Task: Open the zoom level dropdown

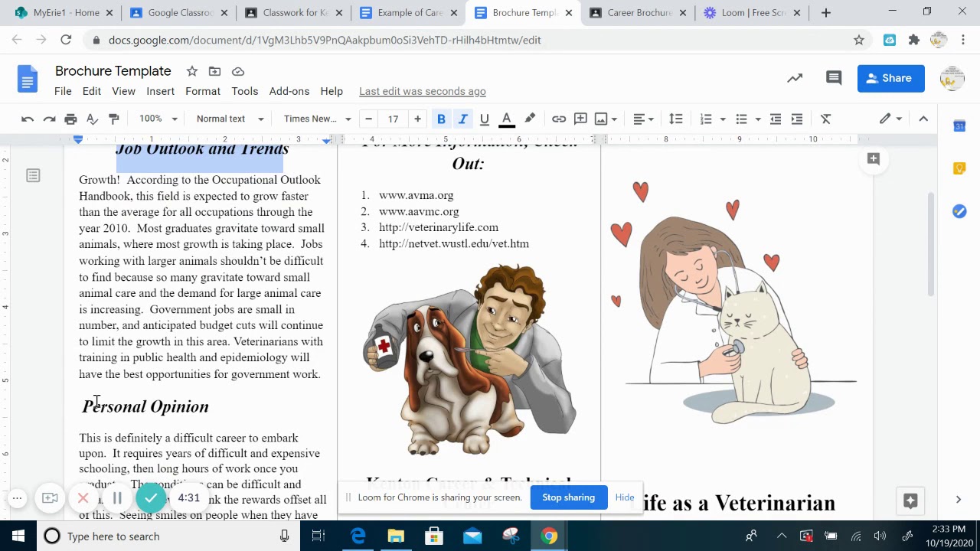Action: (x=158, y=119)
